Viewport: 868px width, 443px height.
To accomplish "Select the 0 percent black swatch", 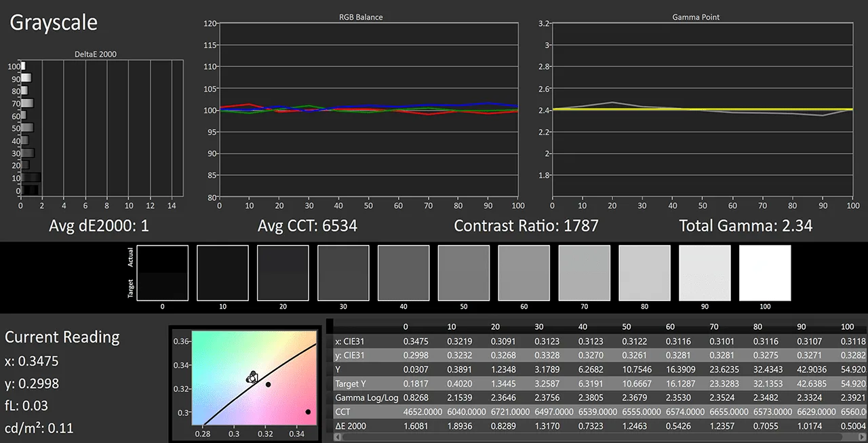I will (162, 273).
